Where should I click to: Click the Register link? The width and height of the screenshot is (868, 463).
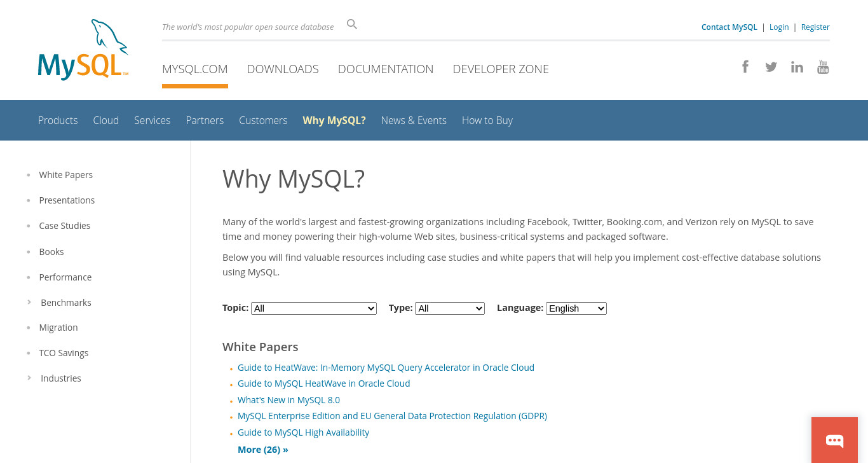coord(815,27)
